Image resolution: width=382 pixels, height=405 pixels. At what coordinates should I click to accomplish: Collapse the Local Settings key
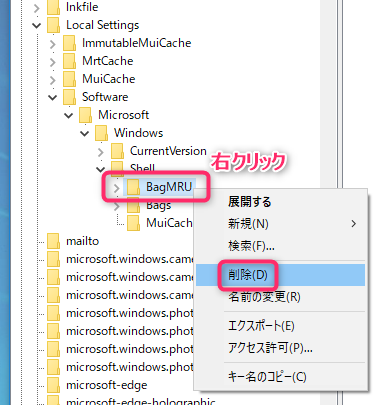coord(37,26)
